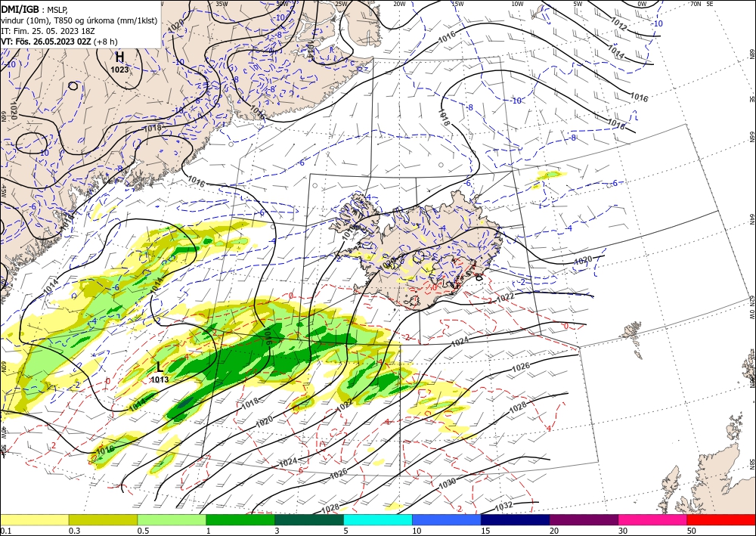The image size is (756, 536).
Task: Click the light green 0.5–1 legend swatch
Action: tap(172, 519)
